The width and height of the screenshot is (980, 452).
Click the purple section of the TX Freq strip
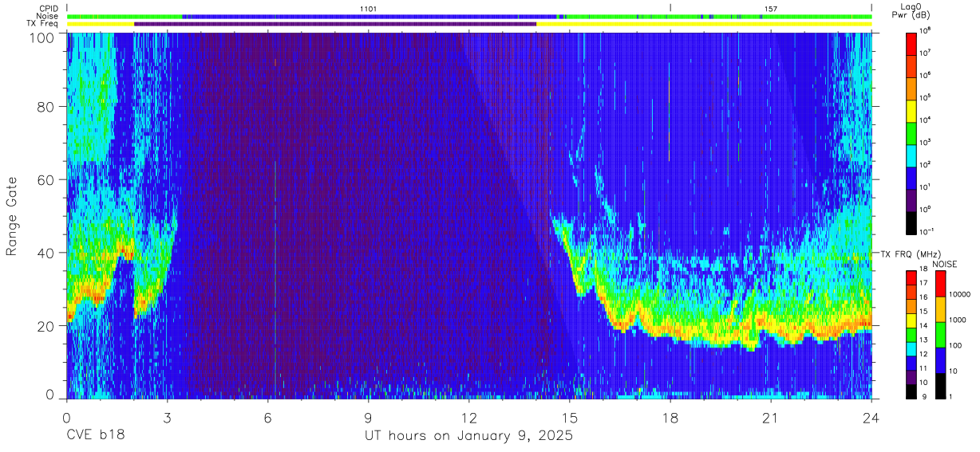tap(335, 24)
